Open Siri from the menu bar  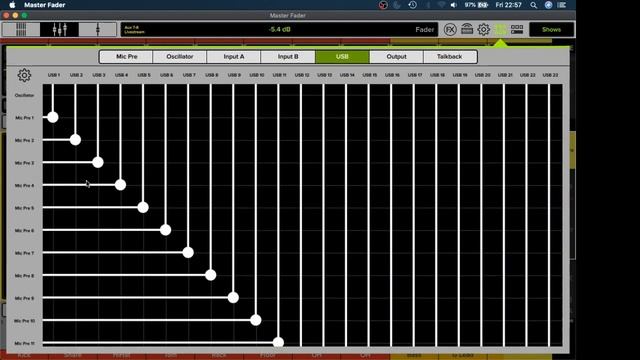548,5
